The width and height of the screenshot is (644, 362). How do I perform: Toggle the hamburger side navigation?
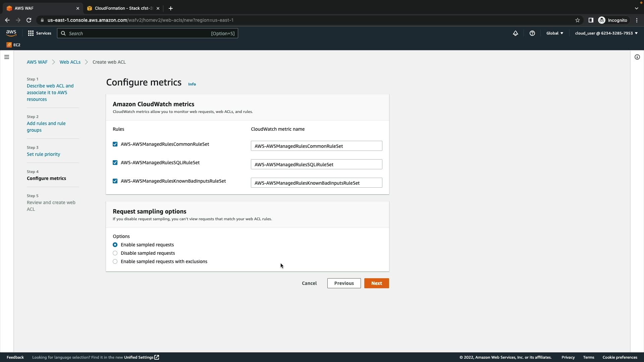[7, 57]
